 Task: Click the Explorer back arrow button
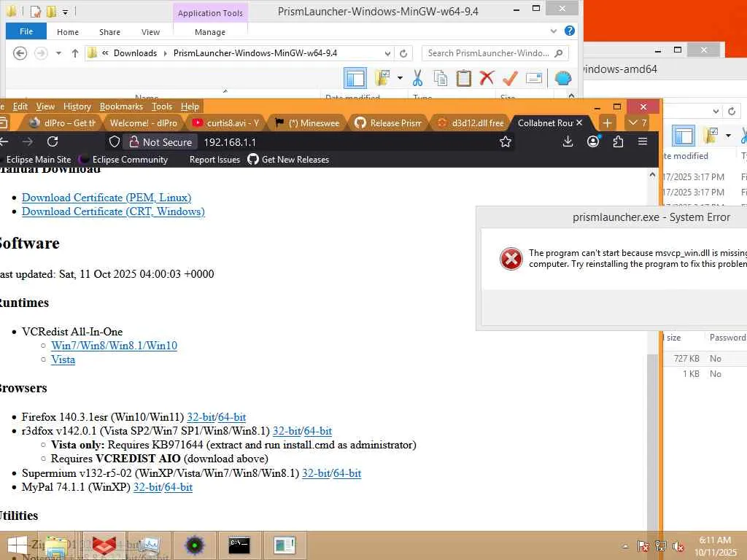20,52
